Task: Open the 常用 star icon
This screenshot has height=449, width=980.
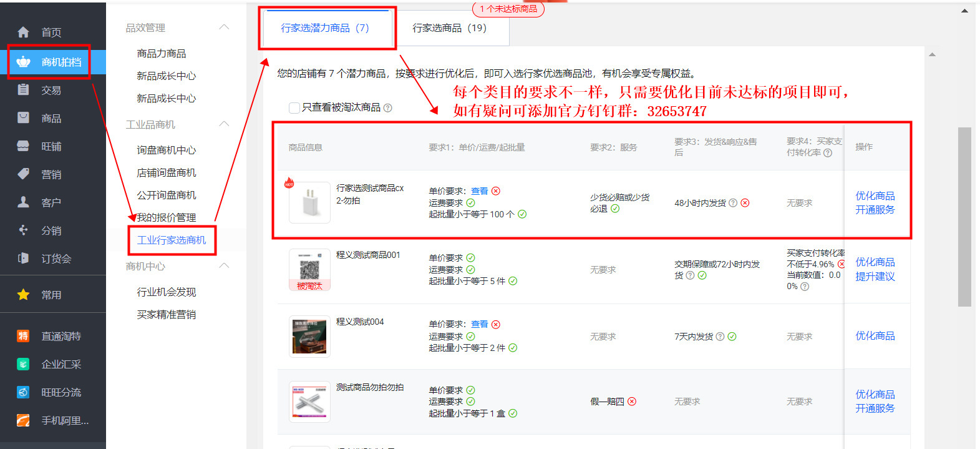Action: (23, 295)
